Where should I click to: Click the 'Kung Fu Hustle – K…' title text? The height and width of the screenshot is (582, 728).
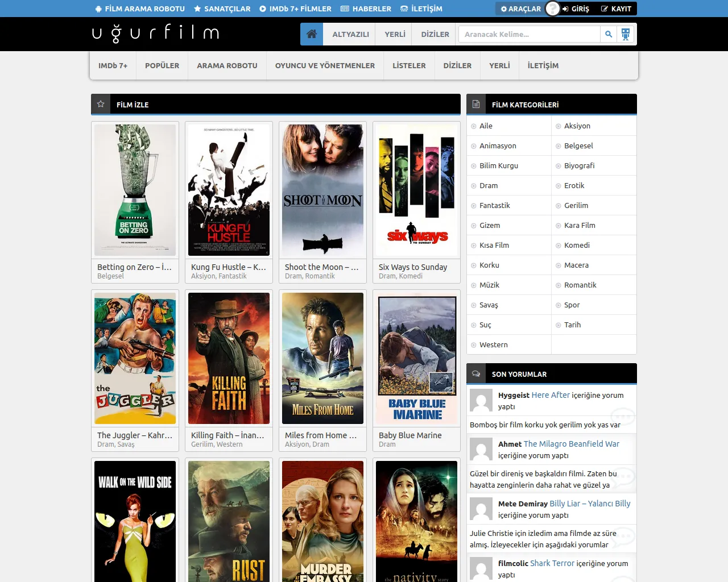point(229,267)
